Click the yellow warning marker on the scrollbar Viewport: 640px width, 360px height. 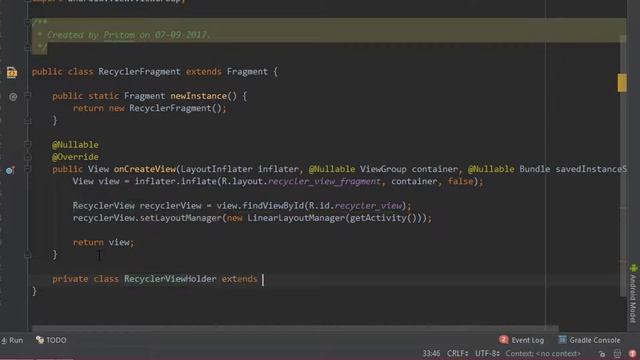622,83
